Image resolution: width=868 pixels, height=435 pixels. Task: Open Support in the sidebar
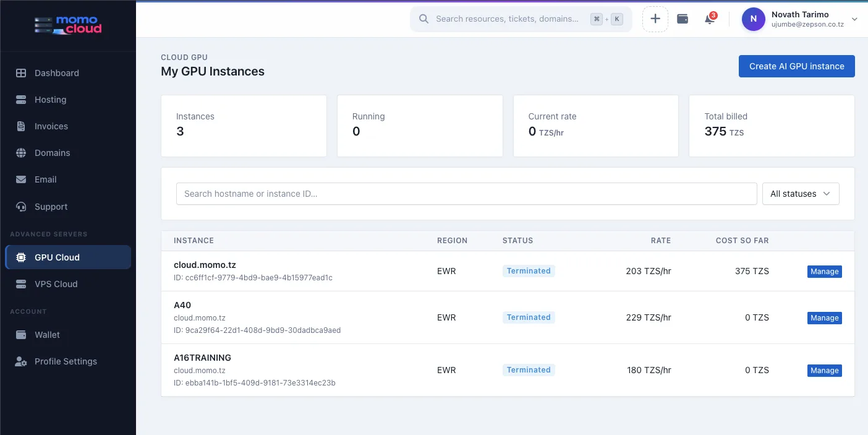(68, 207)
